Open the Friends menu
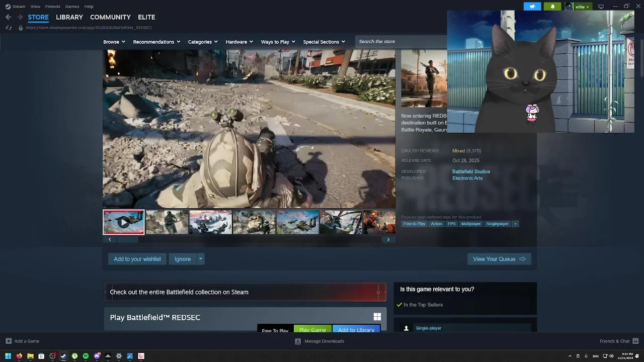 (52, 7)
